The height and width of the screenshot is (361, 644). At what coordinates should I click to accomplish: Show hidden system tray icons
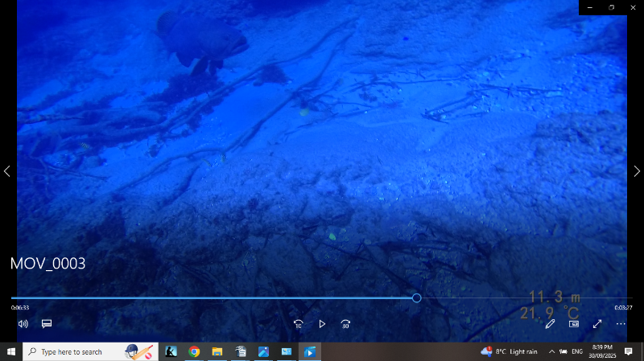pyautogui.click(x=551, y=351)
